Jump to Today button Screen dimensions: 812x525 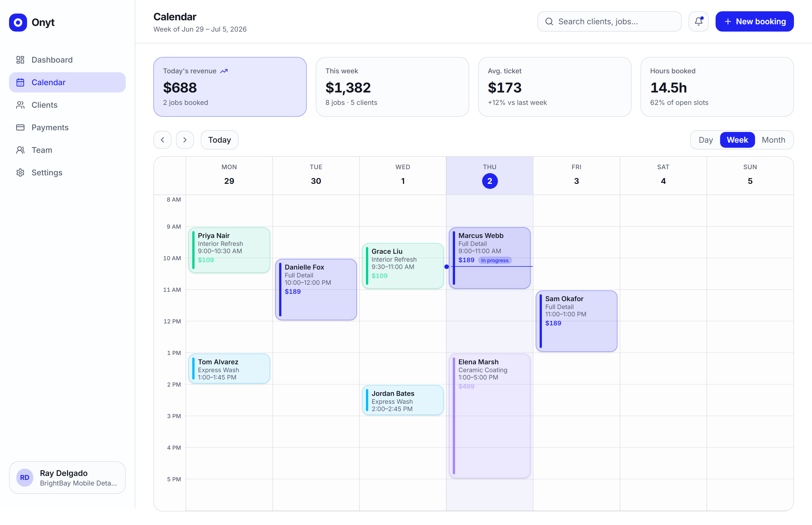pyautogui.click(x=220, y=140)
